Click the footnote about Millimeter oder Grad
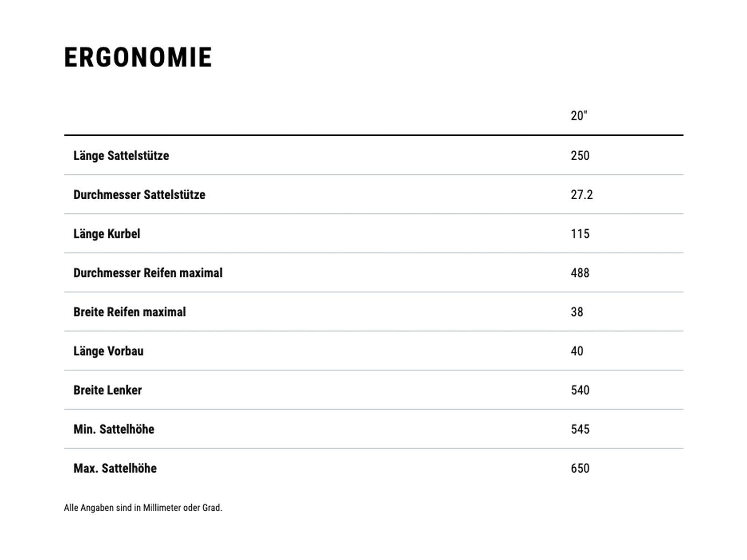This screenshot has width=747, height=560. coord(143,508)
